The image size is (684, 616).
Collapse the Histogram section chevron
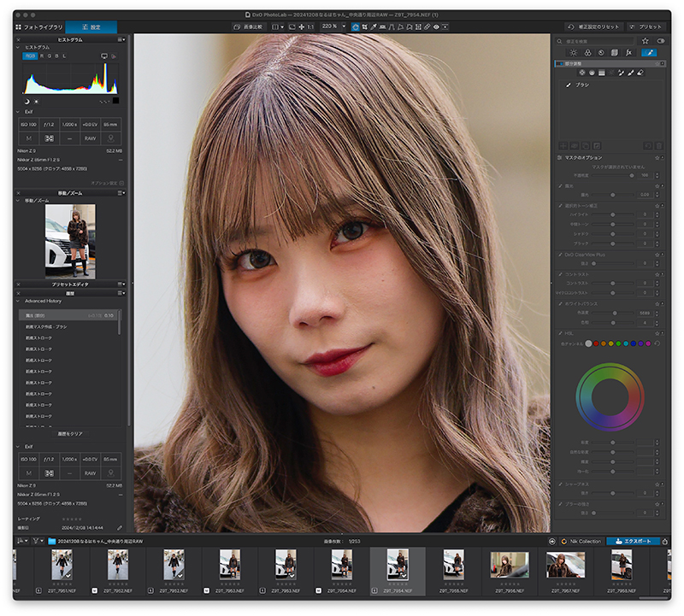pos(18,47)
